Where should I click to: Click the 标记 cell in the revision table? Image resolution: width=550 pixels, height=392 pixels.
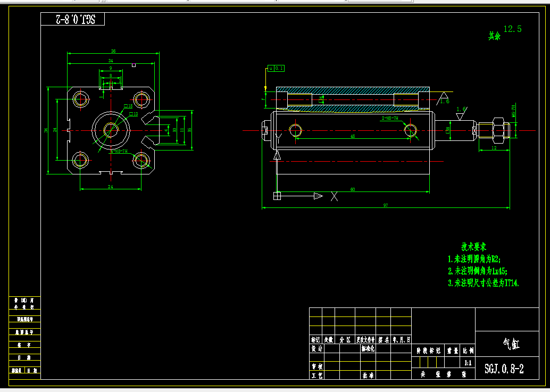coord(315,339)
